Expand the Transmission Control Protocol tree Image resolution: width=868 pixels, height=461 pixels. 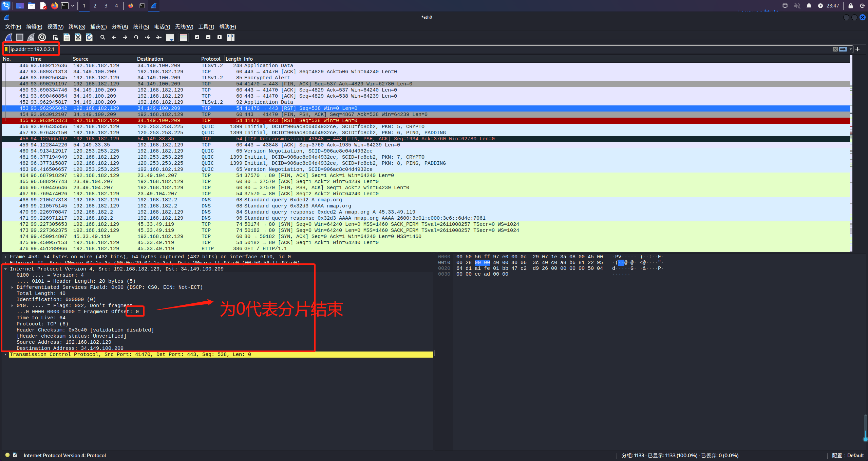[x=5, y=354]
